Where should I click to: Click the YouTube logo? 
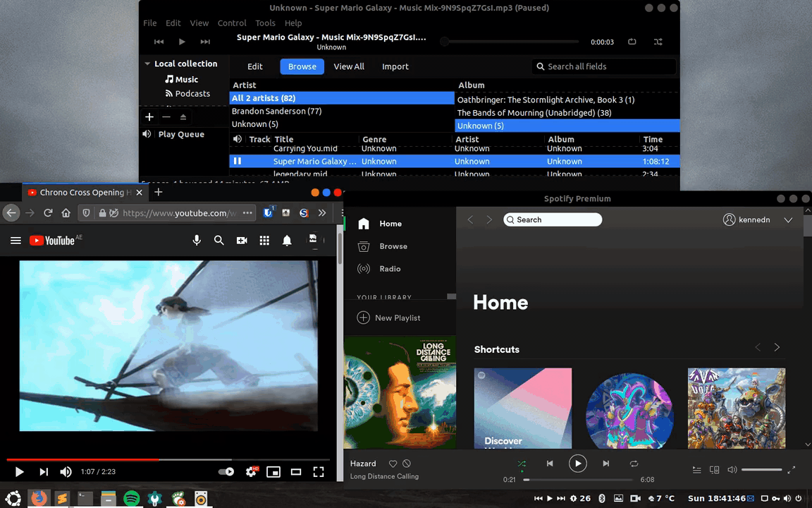click(51, 241)
